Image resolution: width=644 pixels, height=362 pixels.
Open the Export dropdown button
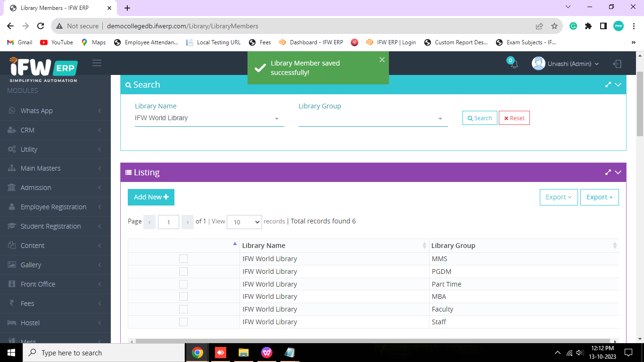tap(559, 197)
